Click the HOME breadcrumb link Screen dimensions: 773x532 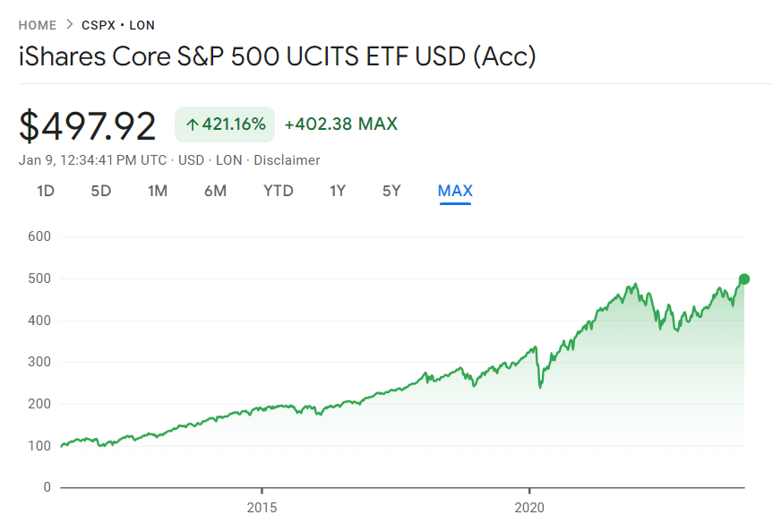coord(37,25)
